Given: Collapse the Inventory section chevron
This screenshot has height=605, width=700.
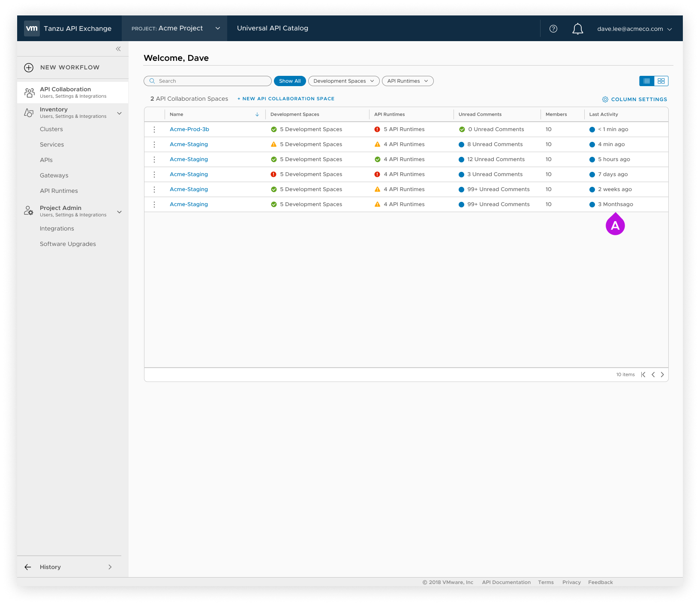Looking at the screenshot, I should [x=120, y=113].
